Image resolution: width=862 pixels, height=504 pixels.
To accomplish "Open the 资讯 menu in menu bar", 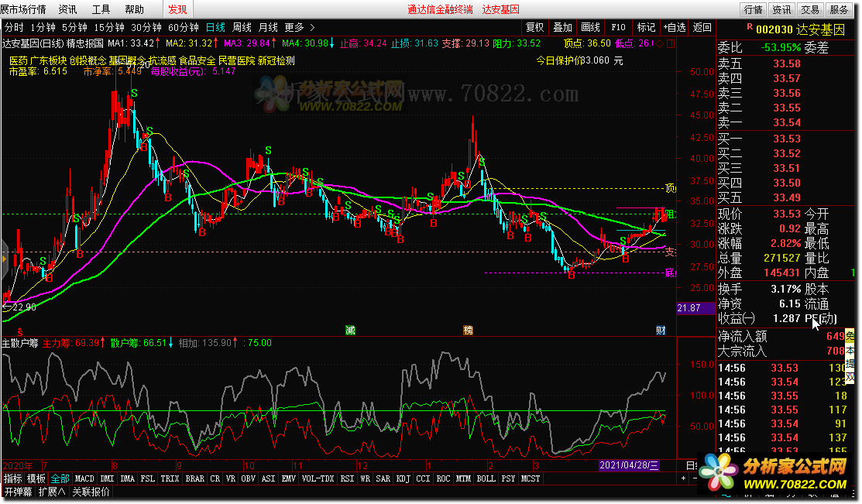I will point(67,9).
